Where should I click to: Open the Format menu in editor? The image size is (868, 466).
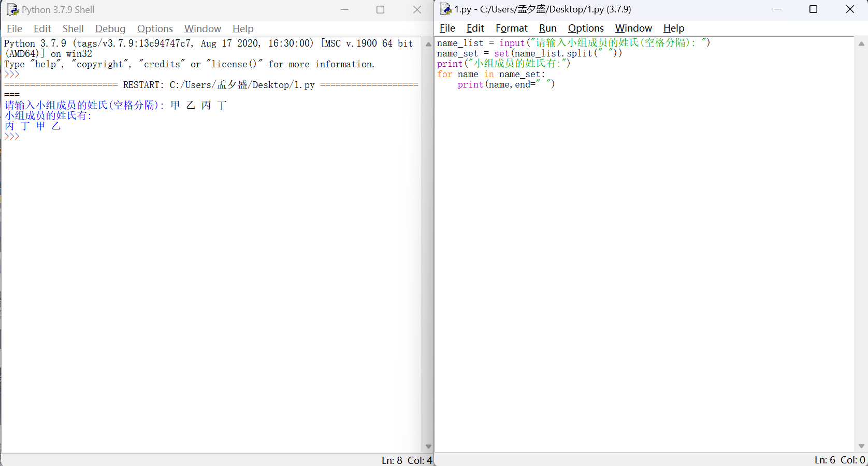[x=511, y=28]
